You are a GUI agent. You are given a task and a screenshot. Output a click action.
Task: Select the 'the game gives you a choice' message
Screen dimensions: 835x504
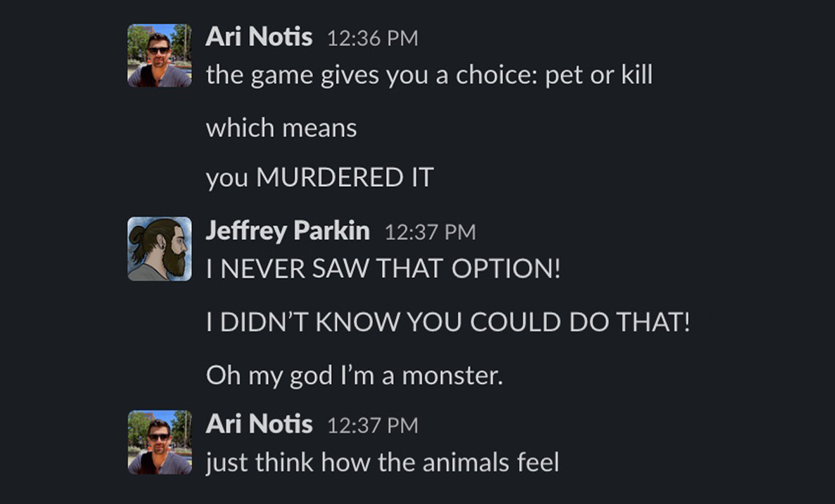429,76
